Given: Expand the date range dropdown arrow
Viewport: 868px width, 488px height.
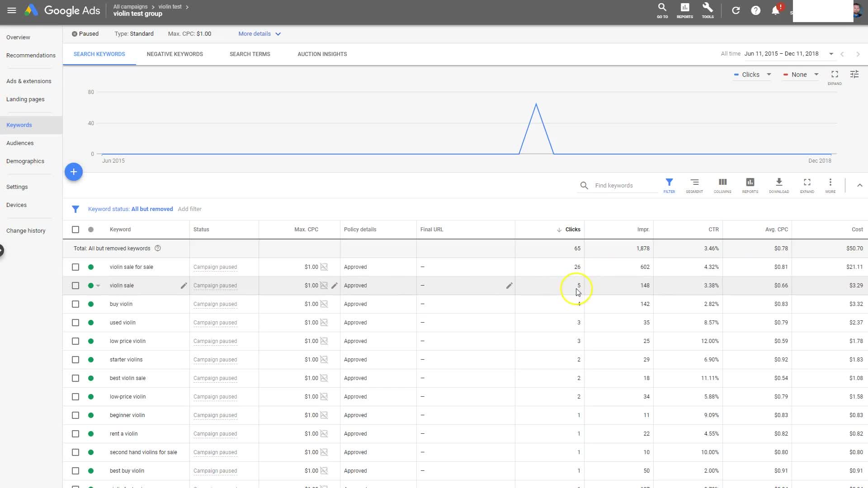Looking at the screenshot, I should [831, 54].
